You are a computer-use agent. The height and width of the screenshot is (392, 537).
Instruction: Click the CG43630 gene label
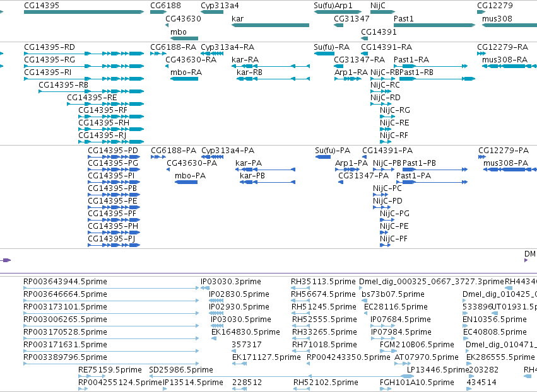(183, 18)
